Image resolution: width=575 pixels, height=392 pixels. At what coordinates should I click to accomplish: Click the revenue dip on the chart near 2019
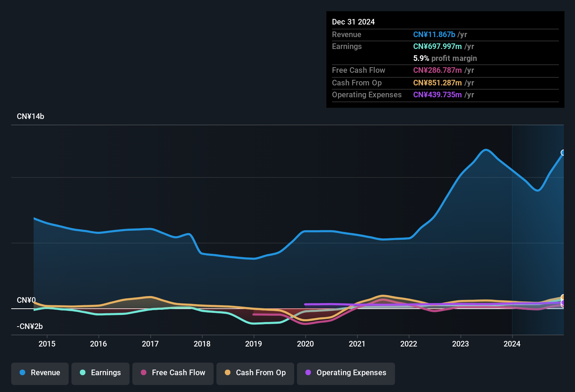click(x=254, y=259)
